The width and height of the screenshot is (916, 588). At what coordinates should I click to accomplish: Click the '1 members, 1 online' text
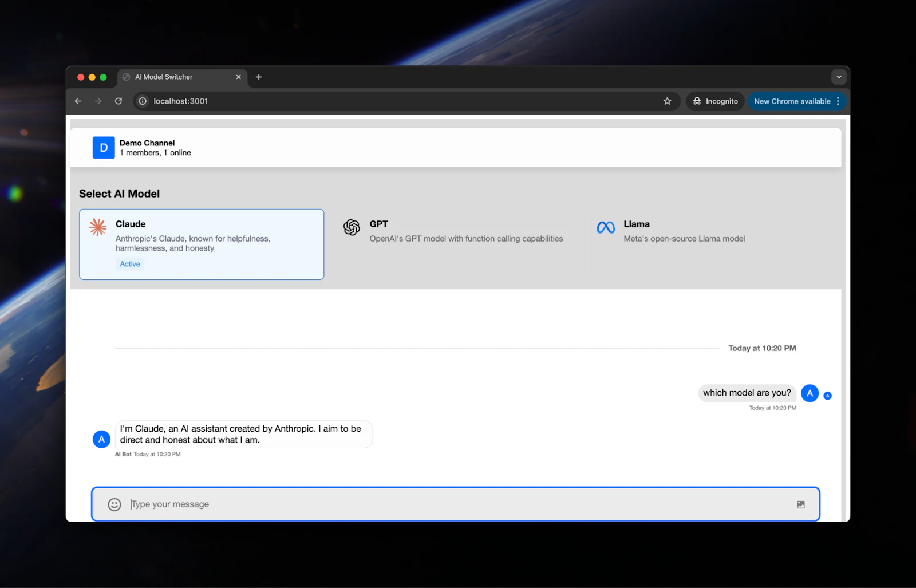pyautogui.click(x=155, y=153)
